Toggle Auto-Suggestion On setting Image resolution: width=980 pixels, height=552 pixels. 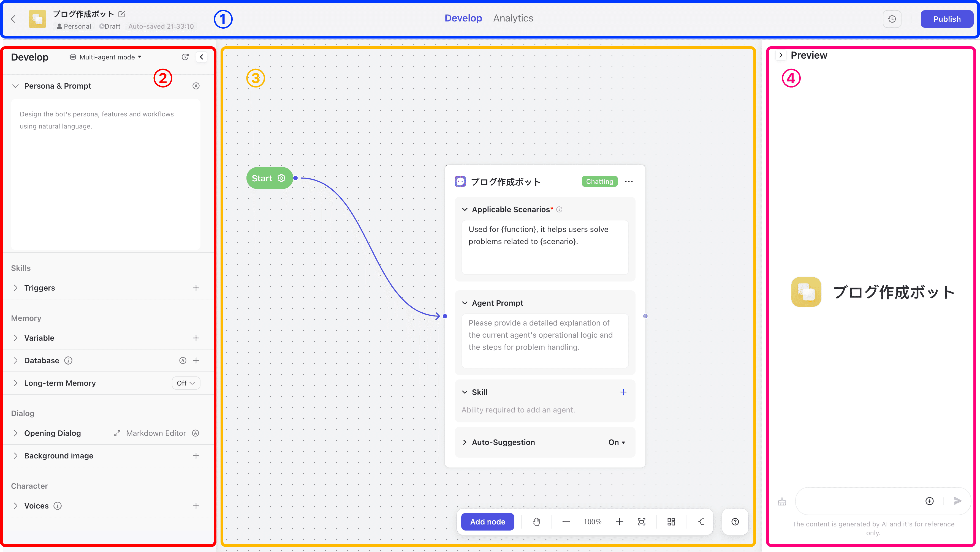tap(616, 442)
